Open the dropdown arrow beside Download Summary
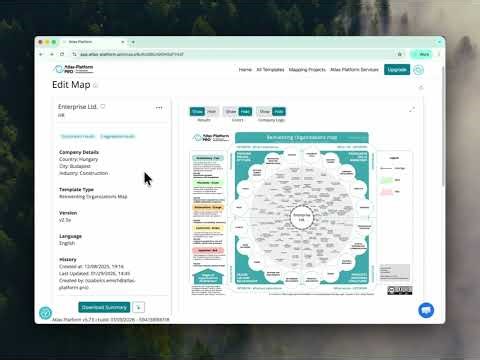Screen dimensions: 480x360 [139, 307]
